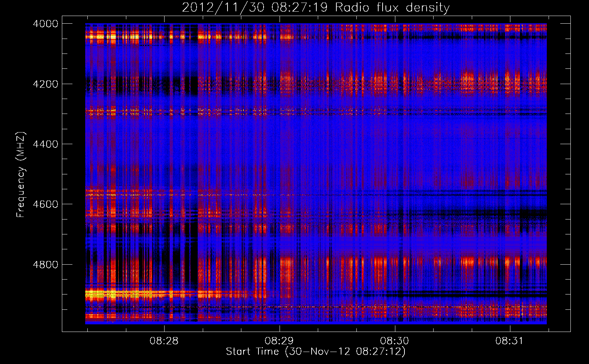Select the 4600 frequency axis label
The image size is (589, 364).
(x=46, y=204)
